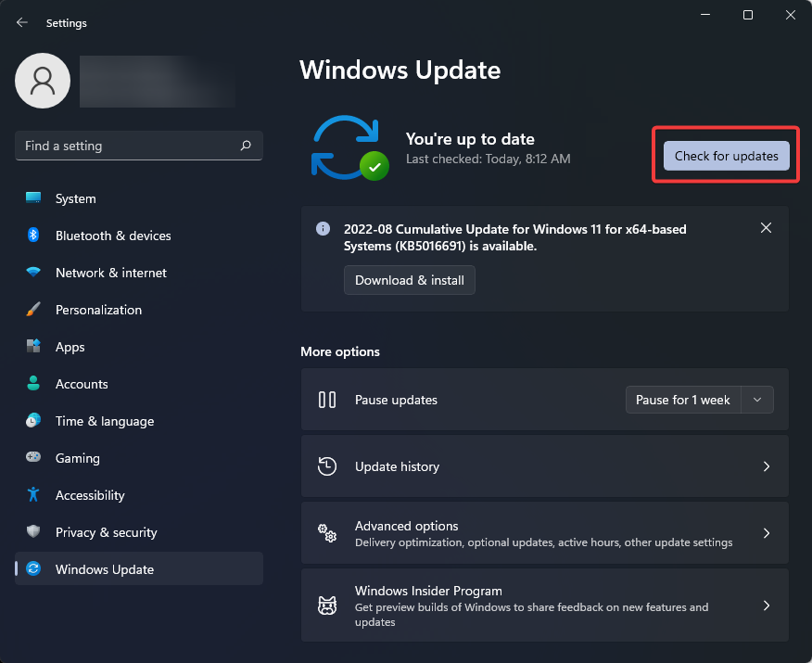Image resolution: width=812 pixels, height=663 pixels.
Task: Navigate to Time & language
Action: (104, 421)
